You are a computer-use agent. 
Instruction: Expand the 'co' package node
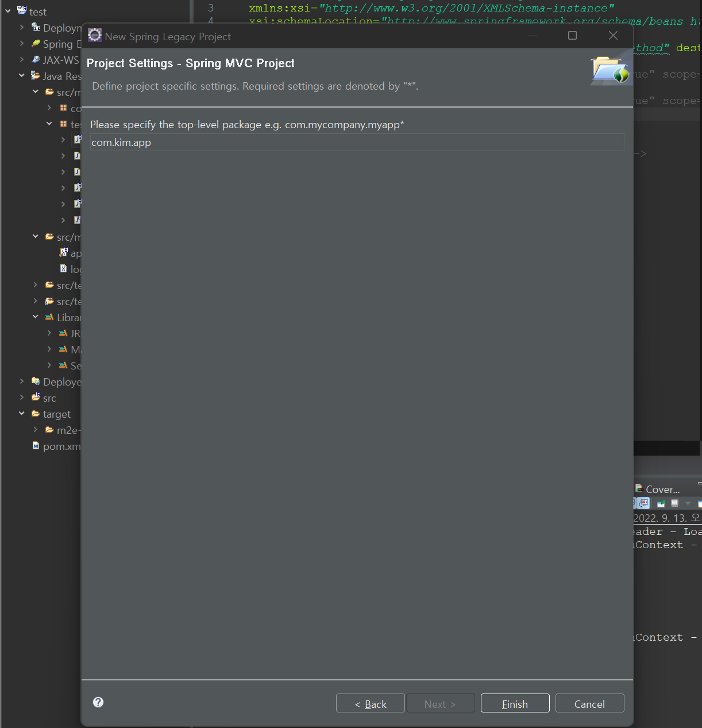pos(49,107)
